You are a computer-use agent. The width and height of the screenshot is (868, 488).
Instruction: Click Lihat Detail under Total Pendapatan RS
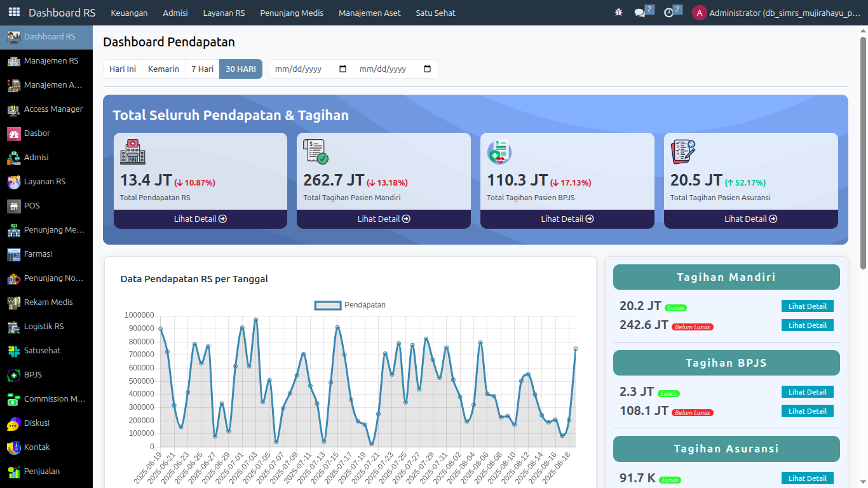coord(200,219)
